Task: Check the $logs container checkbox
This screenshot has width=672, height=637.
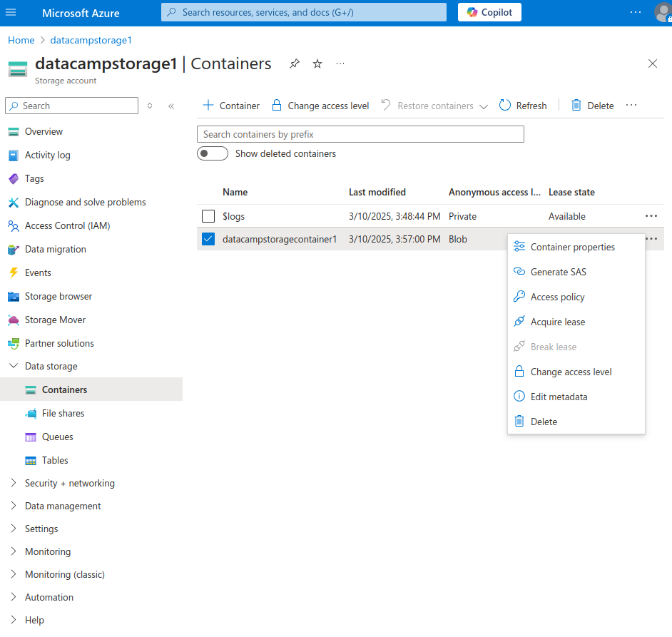Action: 208,216
